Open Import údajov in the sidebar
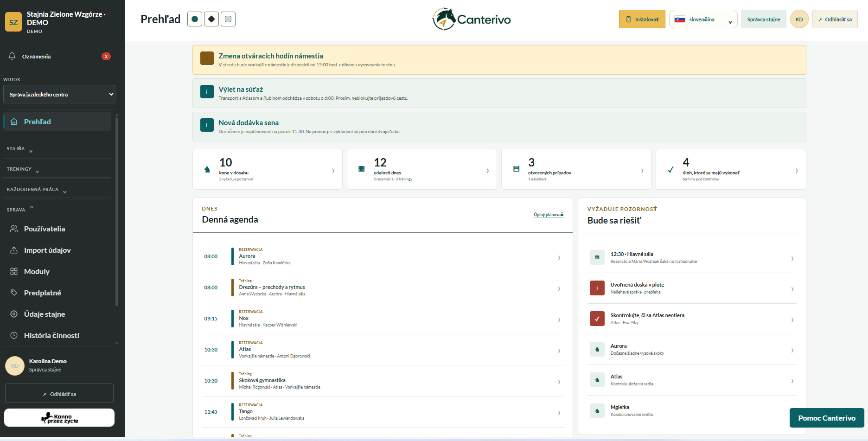Viewport: 868px width, 441px height. tap(57, 250)
